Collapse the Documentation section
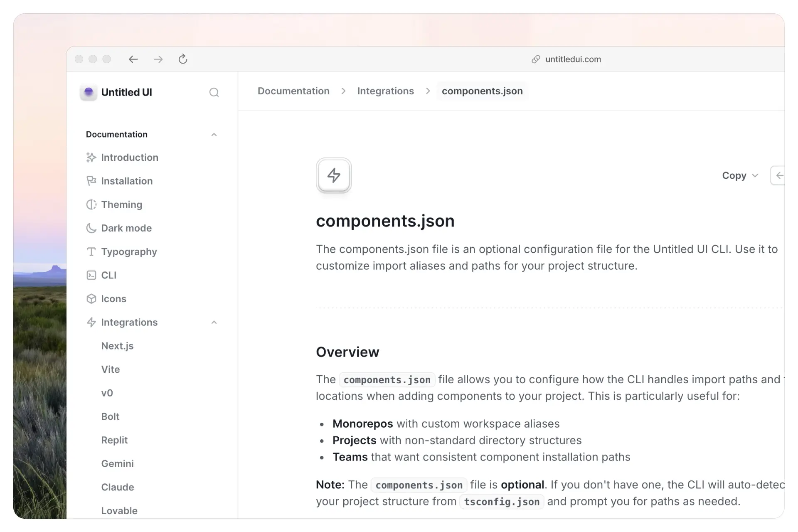Viewport: 798px width, 532px height. click(214, 134)
